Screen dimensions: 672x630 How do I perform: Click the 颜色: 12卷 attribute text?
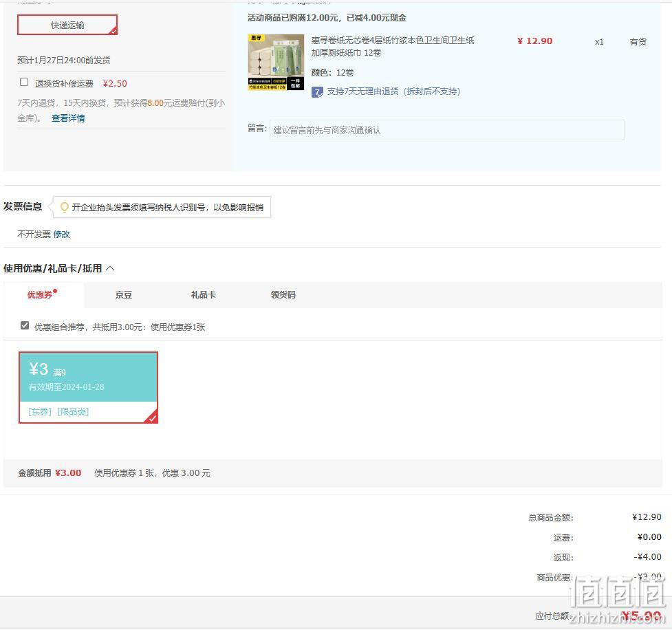333,73
